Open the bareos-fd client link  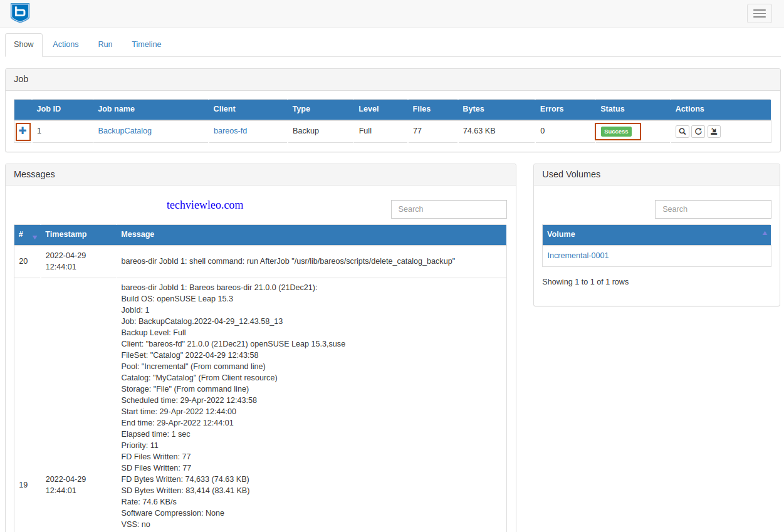(x=230, y=131)
